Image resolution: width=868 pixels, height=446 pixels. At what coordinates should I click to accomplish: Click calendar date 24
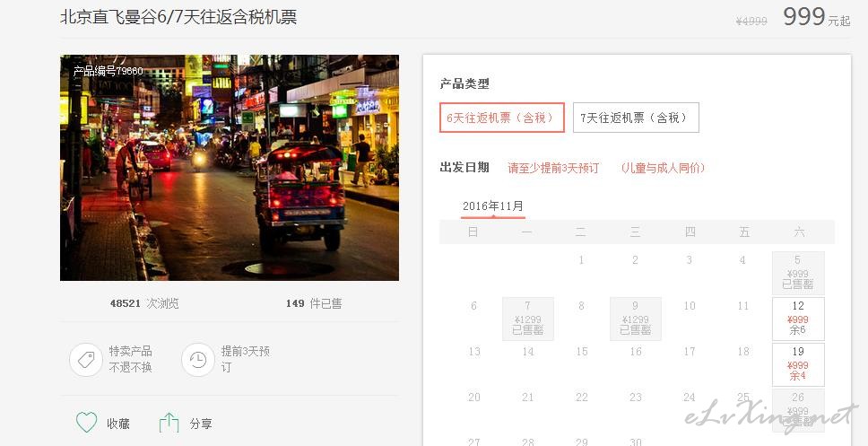click(690, 398)
